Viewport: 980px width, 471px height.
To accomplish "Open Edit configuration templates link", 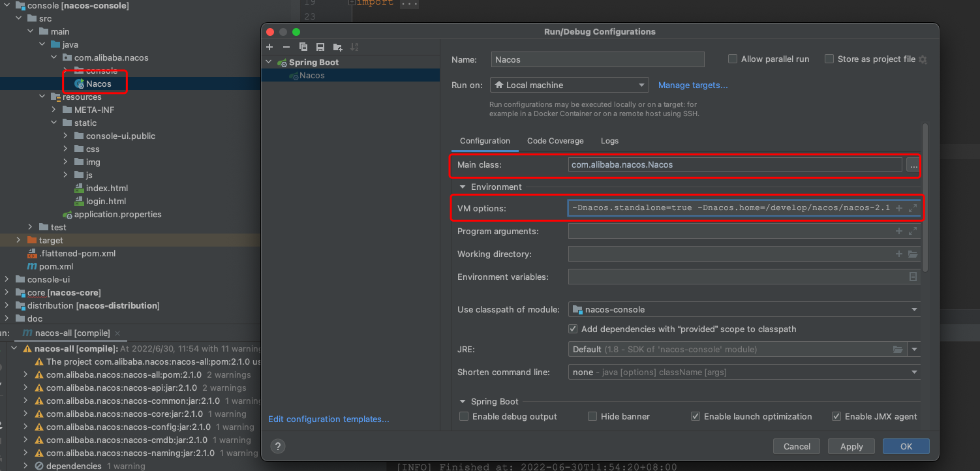I will tap(329, 419).
